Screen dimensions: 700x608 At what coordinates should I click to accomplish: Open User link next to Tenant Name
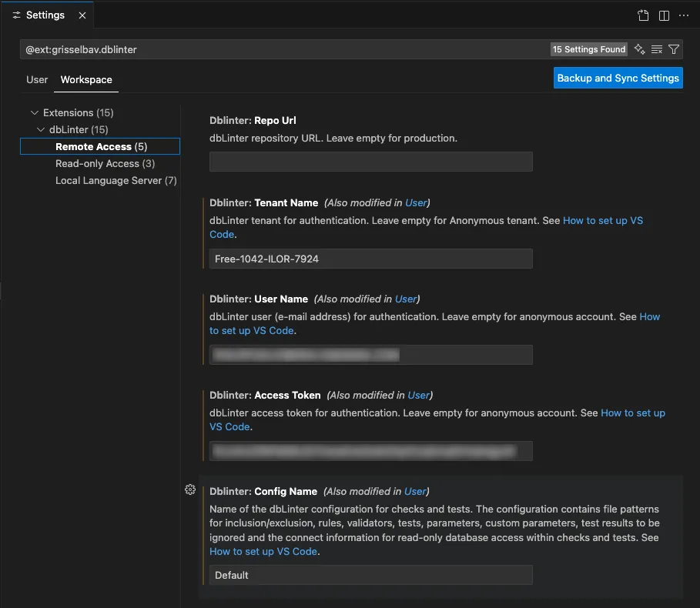point(416,203)
